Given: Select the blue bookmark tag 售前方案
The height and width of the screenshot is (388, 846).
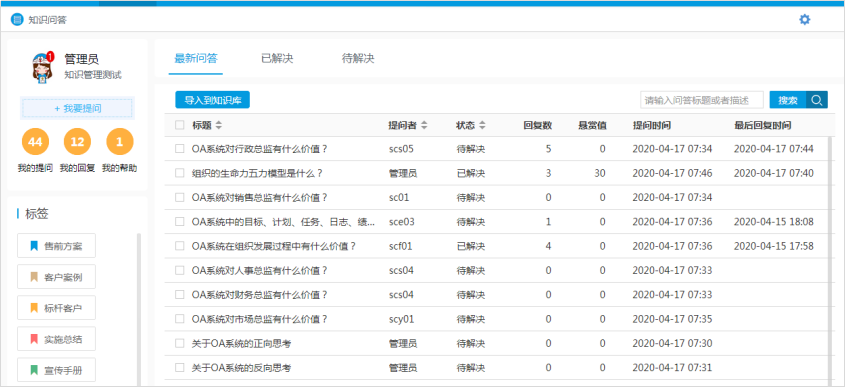Looking at the screenshot, I should (56, 246).
